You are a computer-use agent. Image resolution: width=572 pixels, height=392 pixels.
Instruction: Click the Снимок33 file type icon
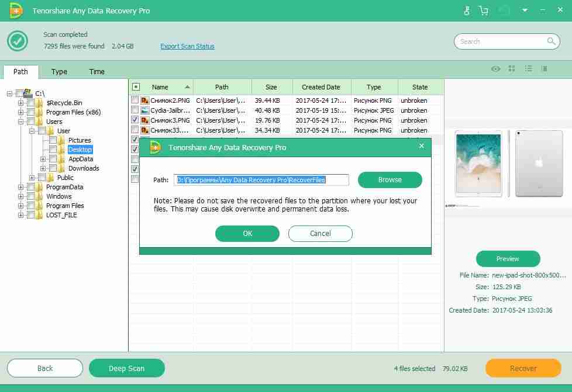click(145, 130)
